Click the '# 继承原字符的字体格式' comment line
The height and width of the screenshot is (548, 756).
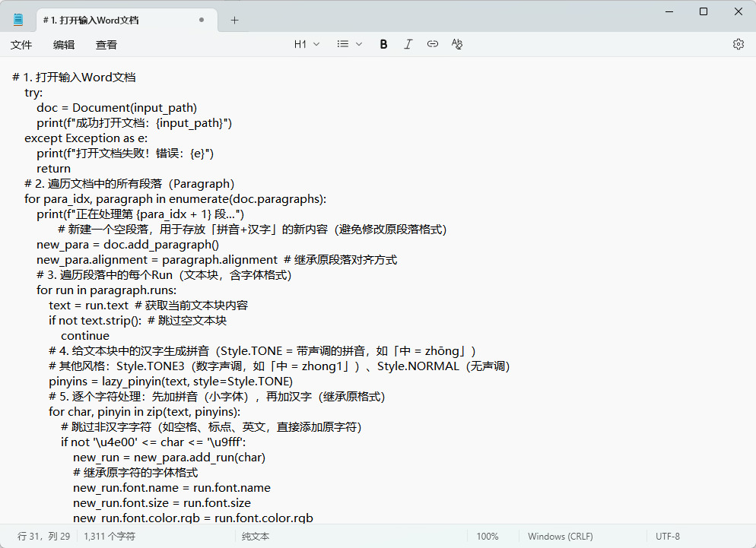[x=135, y=472]
